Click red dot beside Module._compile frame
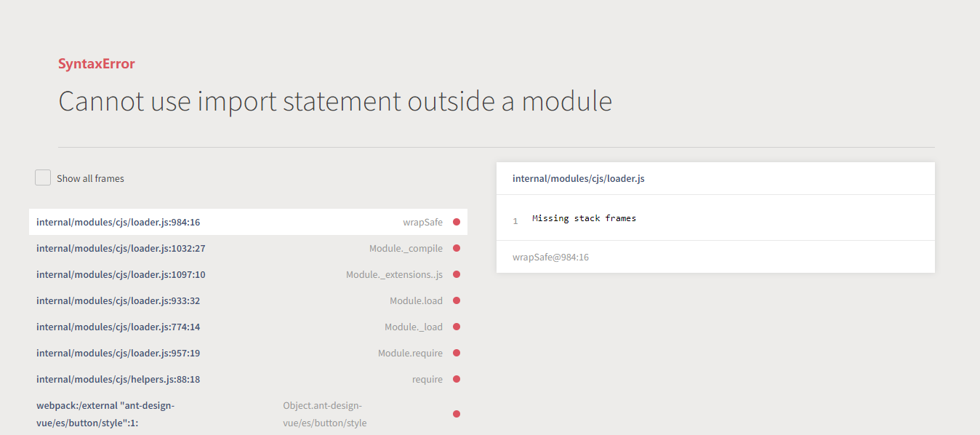This screenshot has height=435, width=980. tap(457, 248)
